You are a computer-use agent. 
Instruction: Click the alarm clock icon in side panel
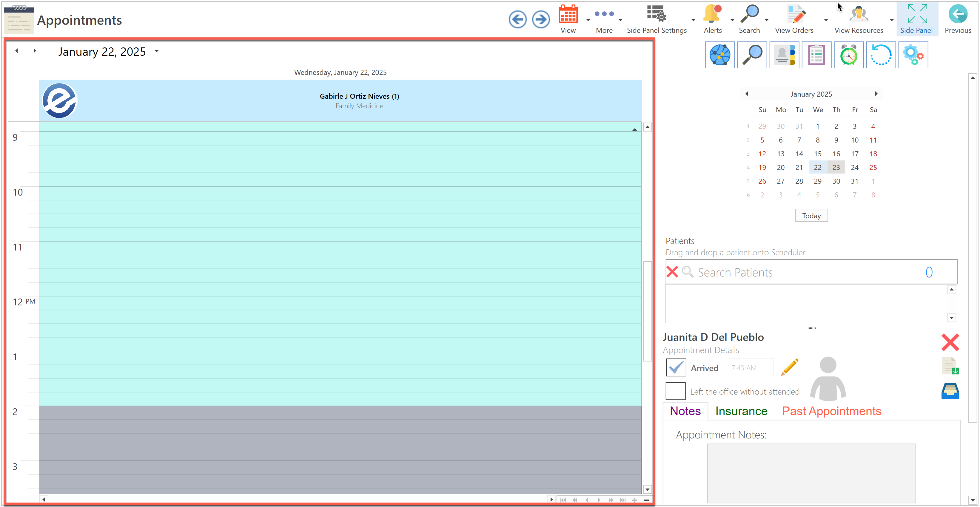pos(848,55)
